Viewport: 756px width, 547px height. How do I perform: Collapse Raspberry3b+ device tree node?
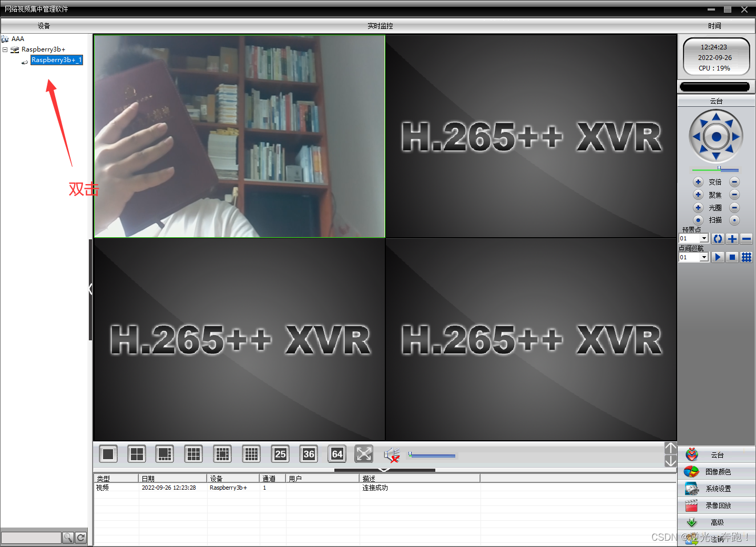click(5, 49)
